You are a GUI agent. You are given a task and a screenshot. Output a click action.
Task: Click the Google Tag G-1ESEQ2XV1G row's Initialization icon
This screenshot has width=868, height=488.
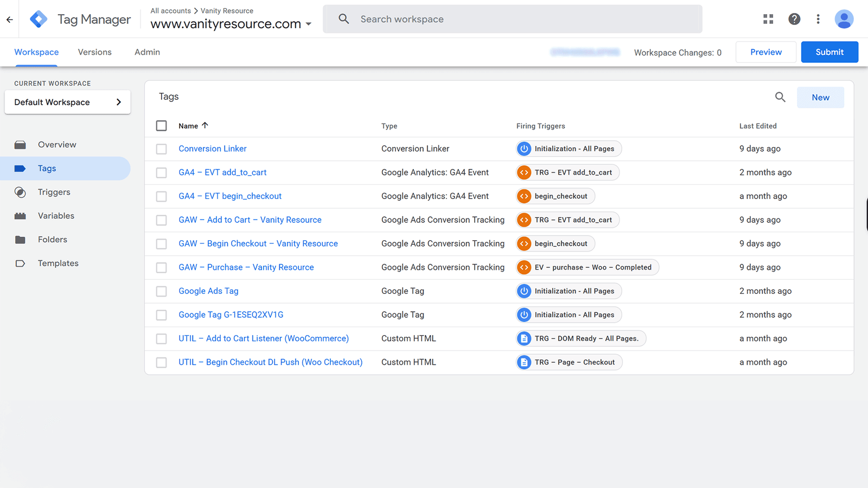524,315
